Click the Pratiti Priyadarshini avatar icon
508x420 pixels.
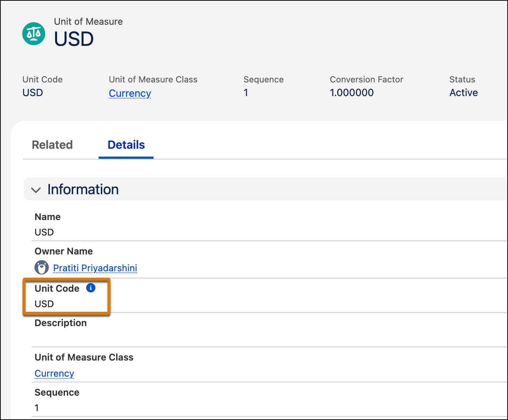[x=41, y=267]
